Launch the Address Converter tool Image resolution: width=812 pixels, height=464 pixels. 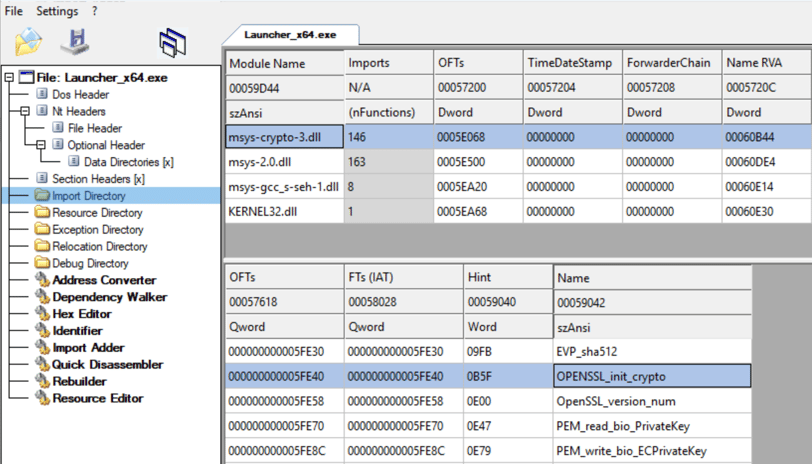tap(104, 280)
